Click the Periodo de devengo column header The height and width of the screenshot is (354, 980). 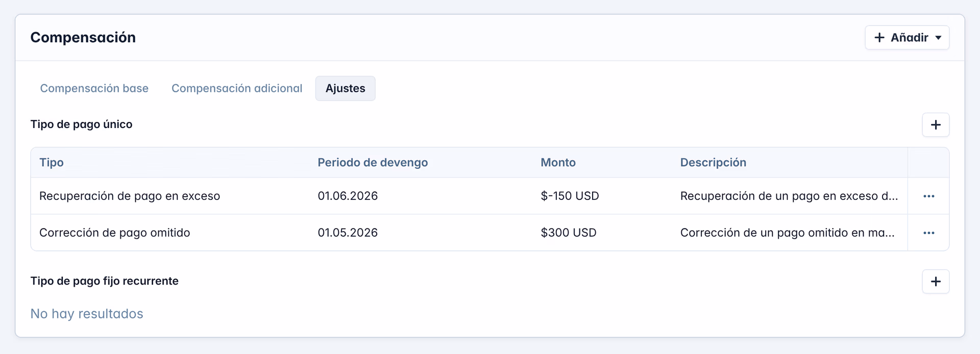[x=373, y=163]
